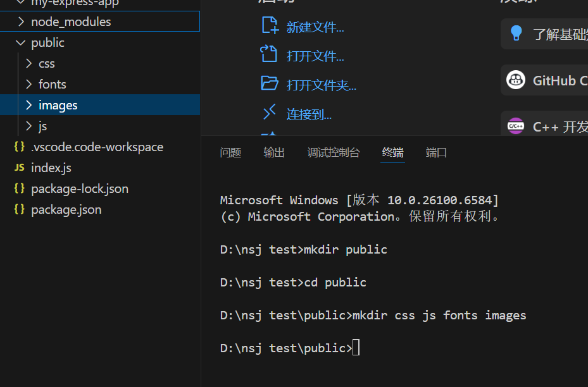Click the Open Folder icon
This screenshot has width=588, height=387.
pyautogui.click(x=270, y=84)
